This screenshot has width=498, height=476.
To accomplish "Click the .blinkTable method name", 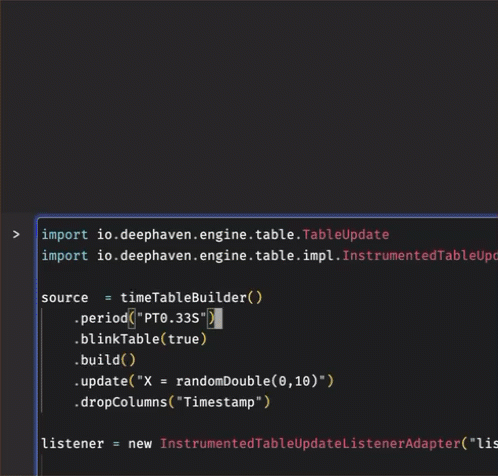I will pos(116,339).
